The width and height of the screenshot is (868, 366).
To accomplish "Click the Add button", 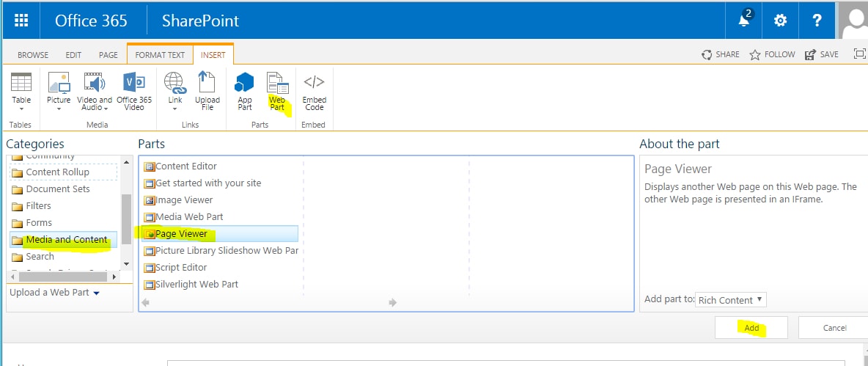I will point(751,328).
